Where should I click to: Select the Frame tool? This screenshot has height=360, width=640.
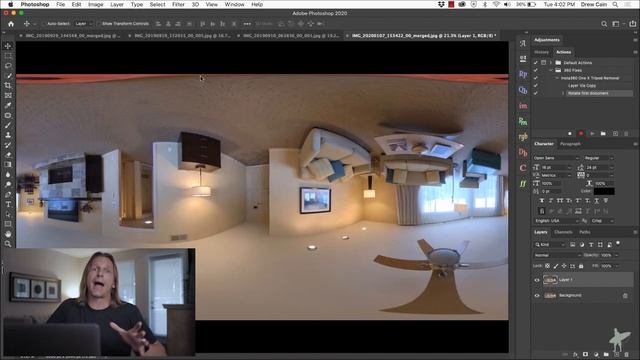(x=8, y=96)
